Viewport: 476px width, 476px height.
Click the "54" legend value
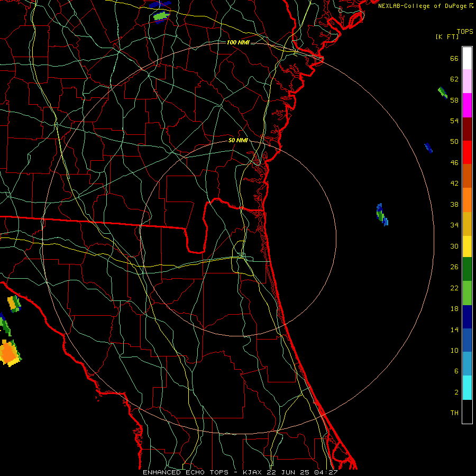(454, 121)
